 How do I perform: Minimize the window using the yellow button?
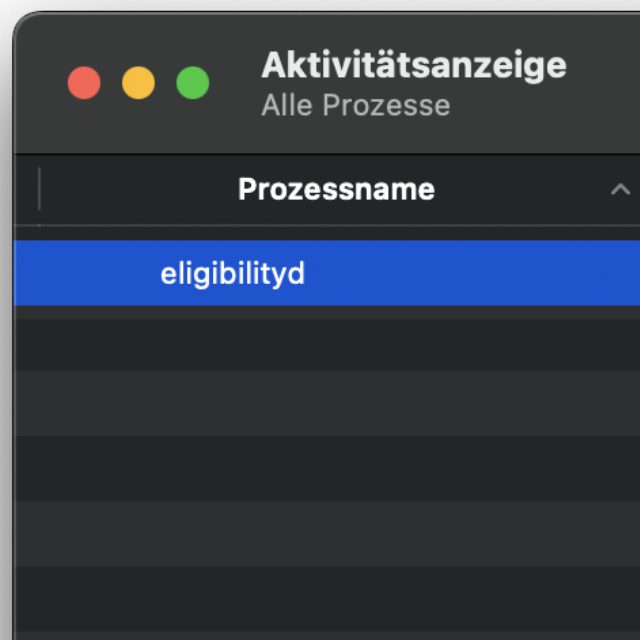click(x=138, y=83)
